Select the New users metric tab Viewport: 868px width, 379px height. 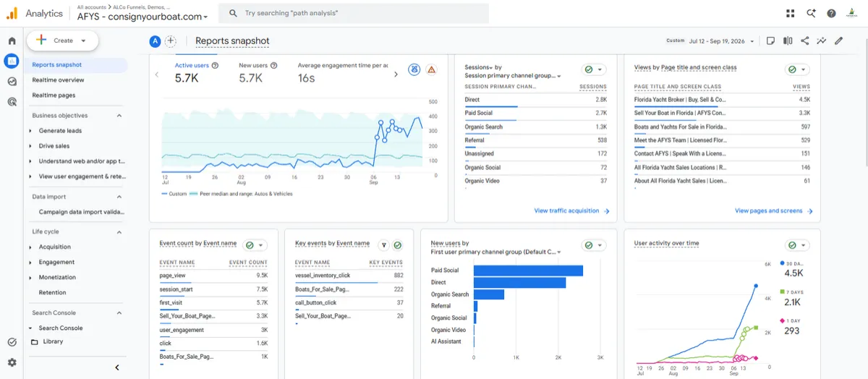pos(258,73)
